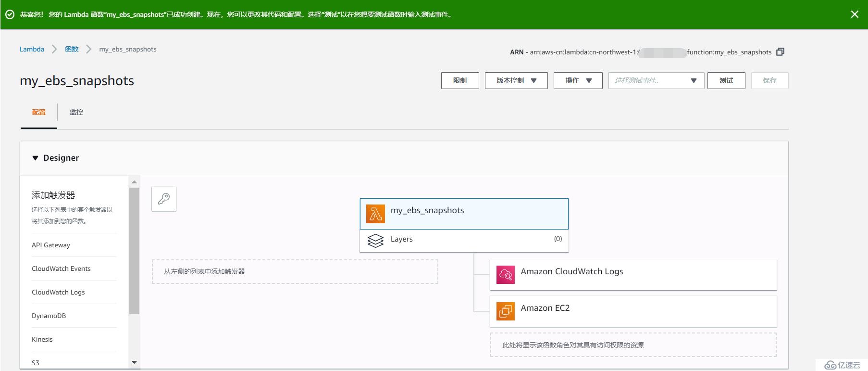Select the my_ebs_snapshots function box

tap(464, 214)
